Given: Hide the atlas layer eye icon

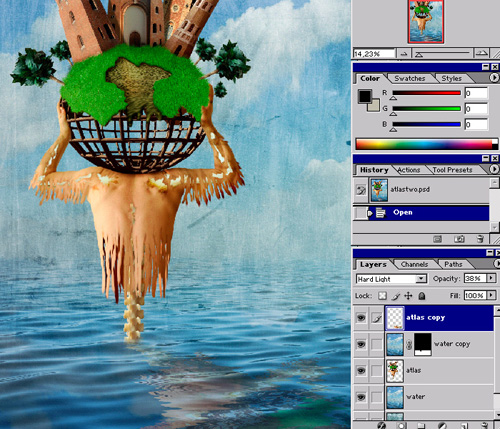Looking at the screenshot, I should tap(361, 370).
